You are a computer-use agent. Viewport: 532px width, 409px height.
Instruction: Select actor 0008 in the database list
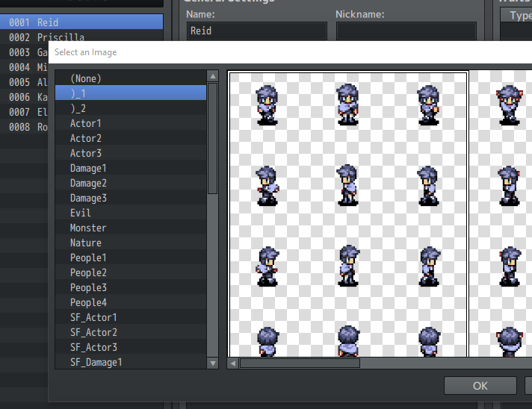[24, 126]
